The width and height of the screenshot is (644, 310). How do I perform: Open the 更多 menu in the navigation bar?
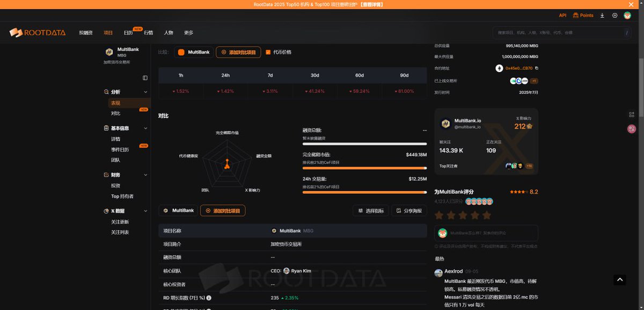tap(188, 33)
